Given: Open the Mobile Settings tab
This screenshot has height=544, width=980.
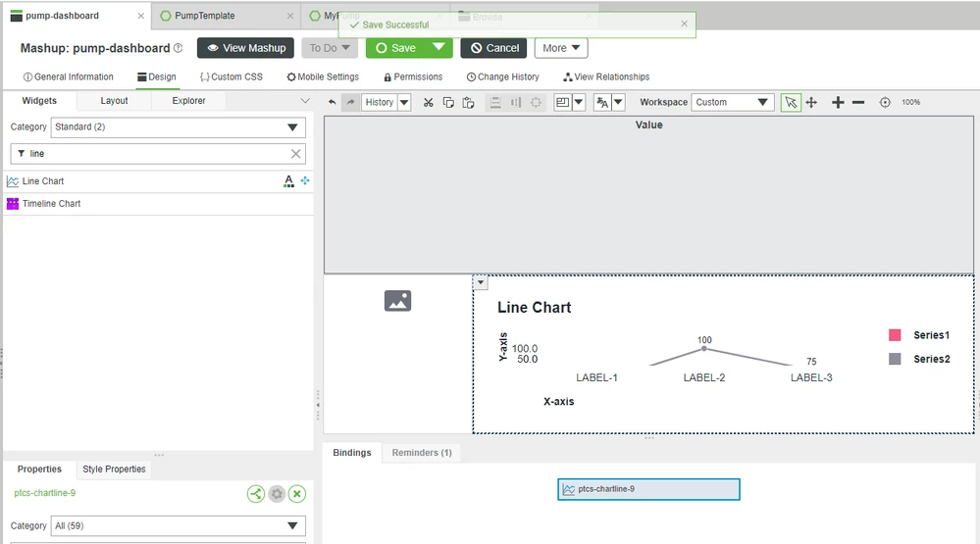Looking at the screenshot, I should pyautogui.click(x=323, y=76).
